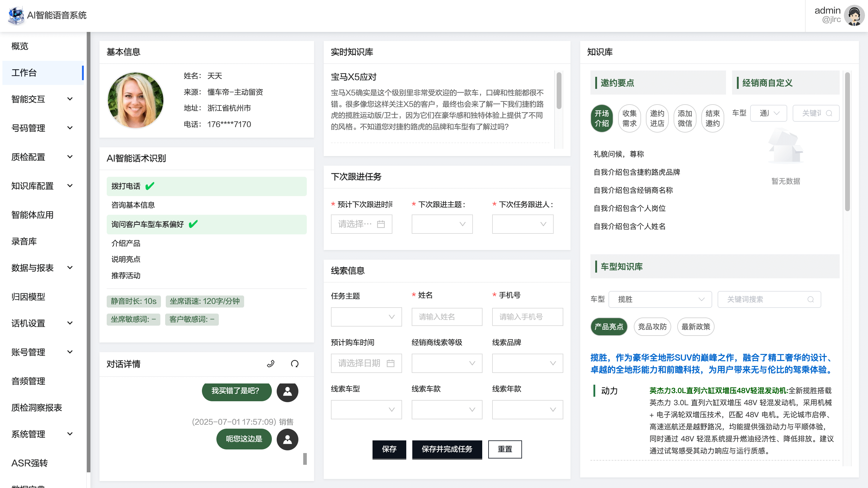868x488 pixels.
Task: Click the 添加微信 circular icon
Action: click(685, 118)
